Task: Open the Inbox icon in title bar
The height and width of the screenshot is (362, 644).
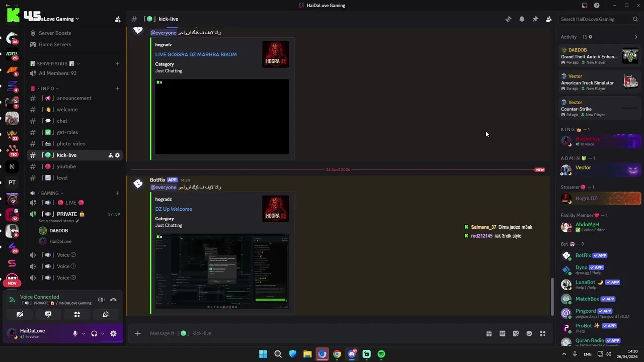Action: (585, 6)
